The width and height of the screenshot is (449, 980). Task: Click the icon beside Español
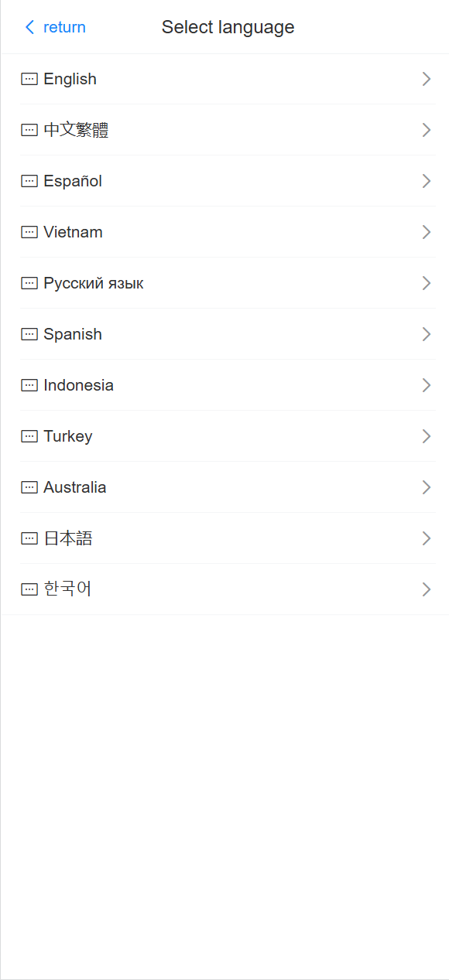coord(29,181)
